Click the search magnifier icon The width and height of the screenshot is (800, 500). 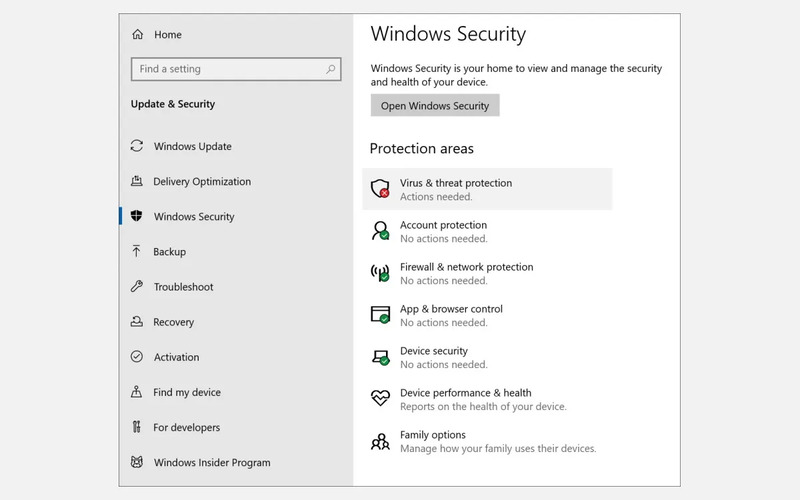(331, 69)
